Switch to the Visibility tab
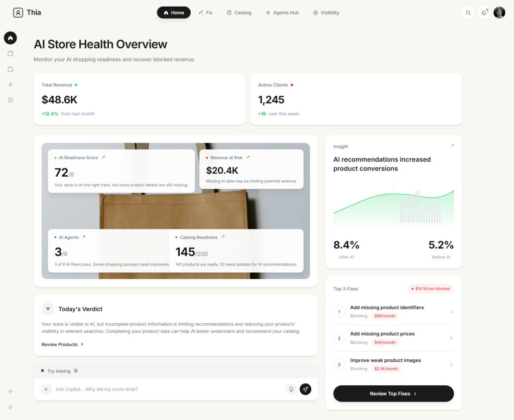Viewport: 514px width, 420px height. point(326,13)
